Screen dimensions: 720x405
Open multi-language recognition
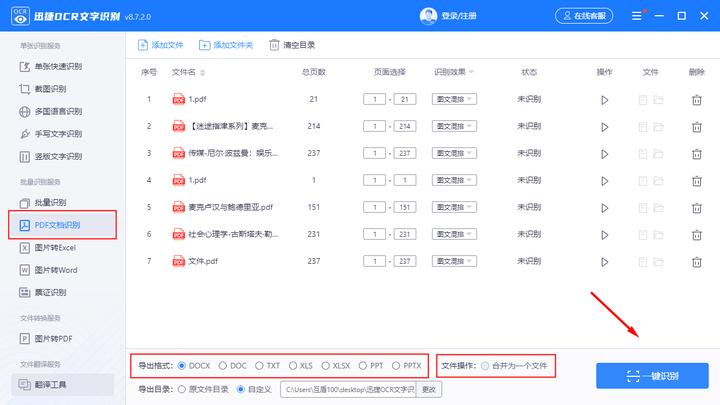(51, 112)
